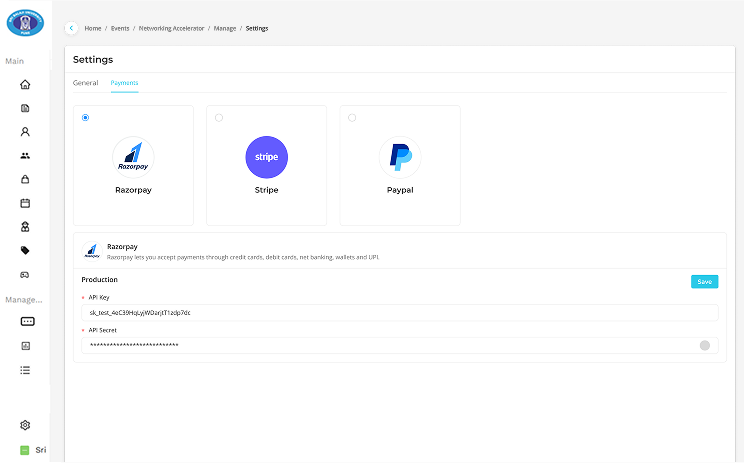Switch to the General tab
The width and height of the screenshot is (744, 464).
(x=85, y=82)
